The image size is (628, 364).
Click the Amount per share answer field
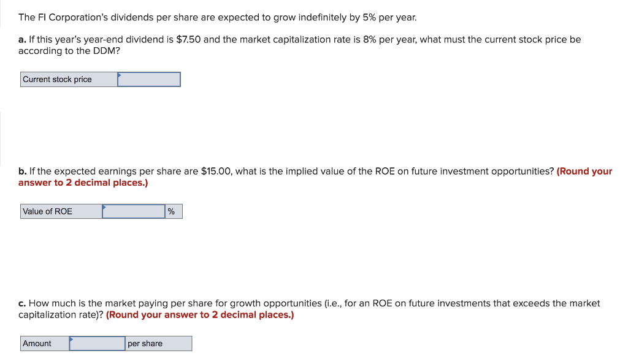[x=98, y=343]
